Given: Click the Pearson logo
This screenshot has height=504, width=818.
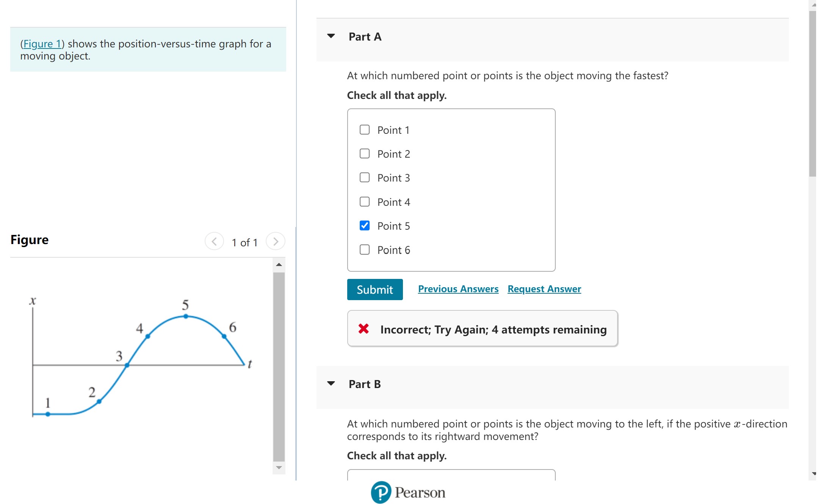Looking at the screenshot, I should tap(408, 492).
